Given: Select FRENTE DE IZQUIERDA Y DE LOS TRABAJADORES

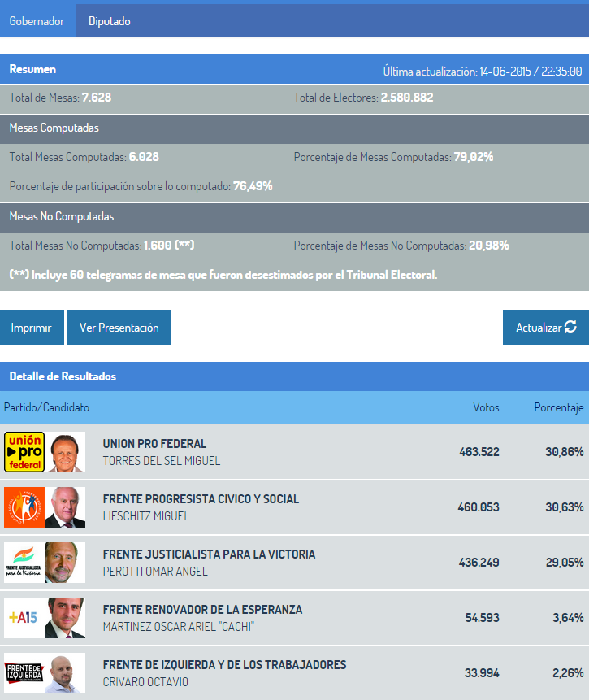Looking at the screenshot, I should click(x=224, y=665).
